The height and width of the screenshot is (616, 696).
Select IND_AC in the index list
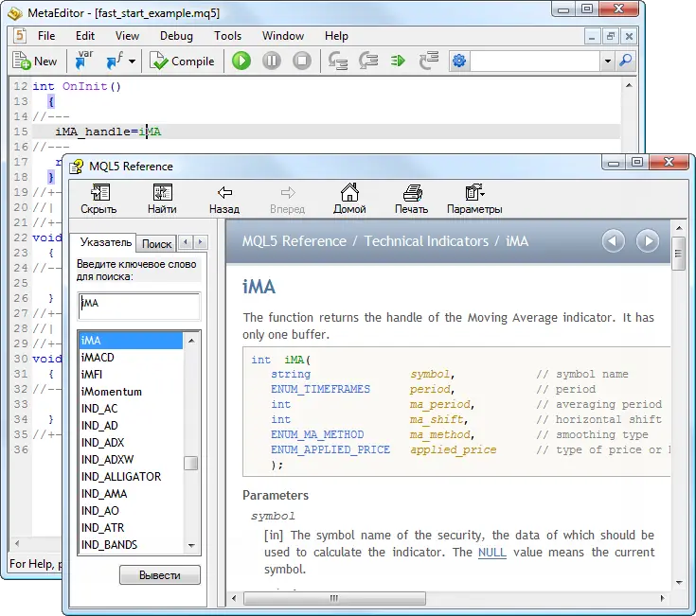coord(132,409)
